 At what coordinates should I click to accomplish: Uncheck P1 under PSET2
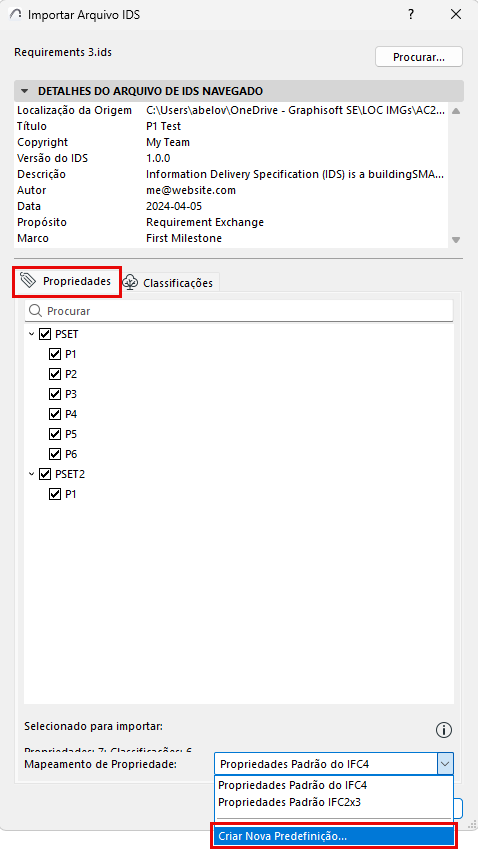pos(55,494)
